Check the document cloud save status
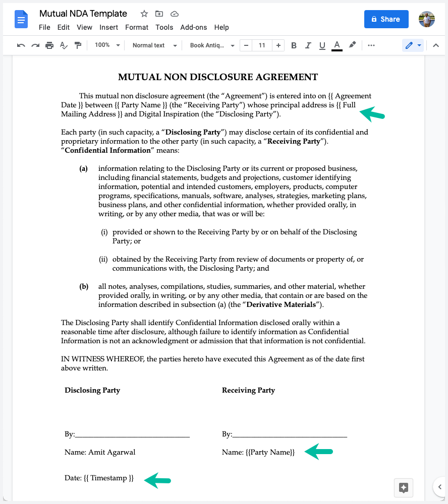This screenshot has height=504, width=448. tap(174, 14)
